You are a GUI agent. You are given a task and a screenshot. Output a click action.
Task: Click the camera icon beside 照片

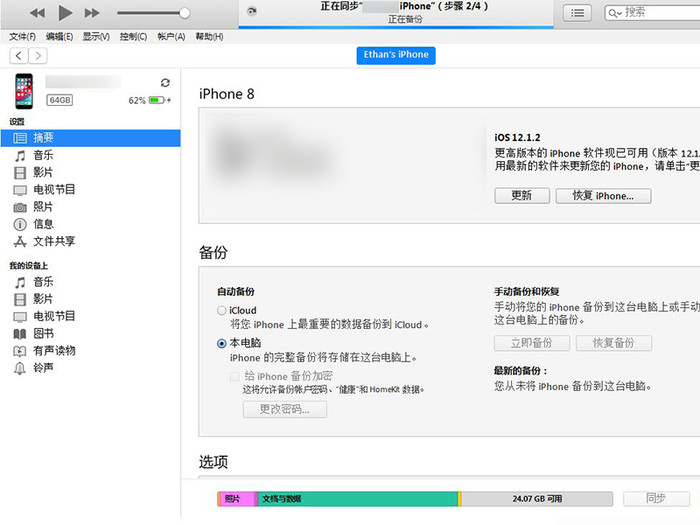coord(20,208)
